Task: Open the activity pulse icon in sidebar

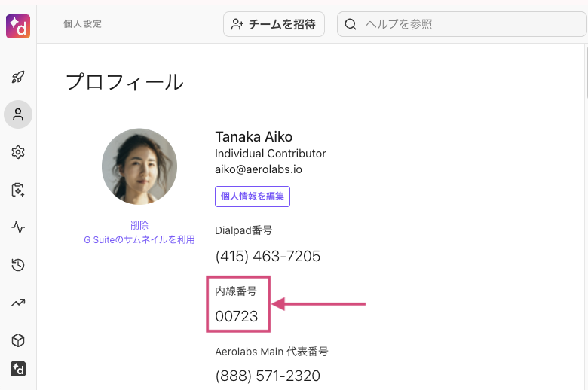Action: (x=18, y=227)
